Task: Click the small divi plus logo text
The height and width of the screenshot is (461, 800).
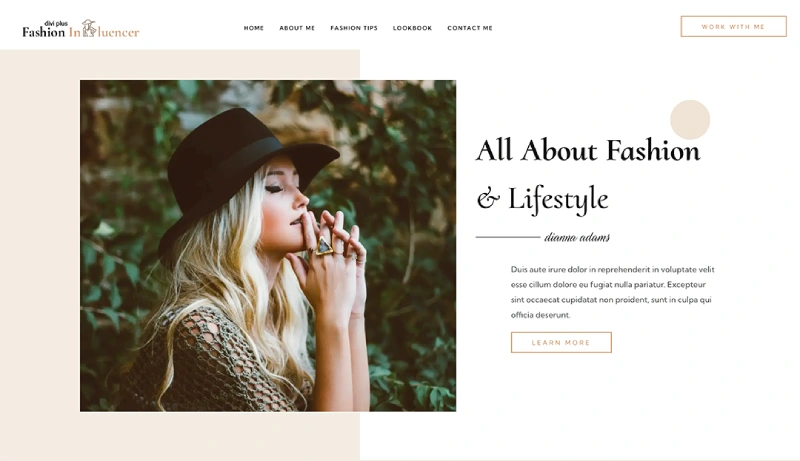Action: (56, 23)
